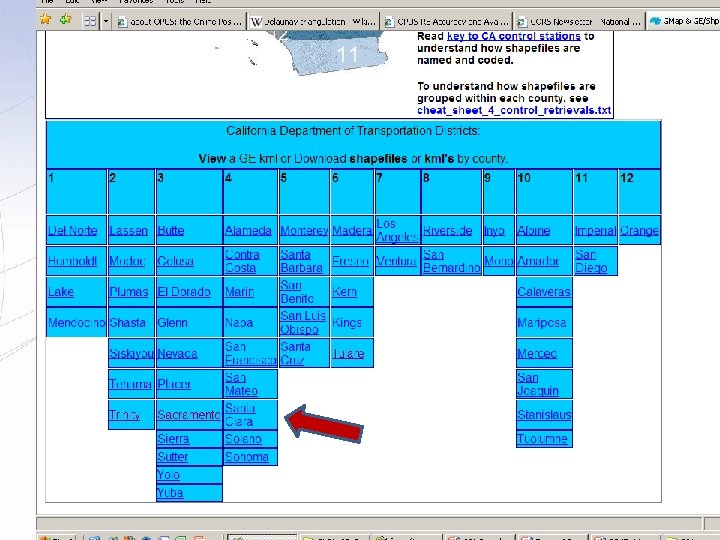Open the Siskiyou county link
Screen dimensions: 720x540
[x=131, y=354]
